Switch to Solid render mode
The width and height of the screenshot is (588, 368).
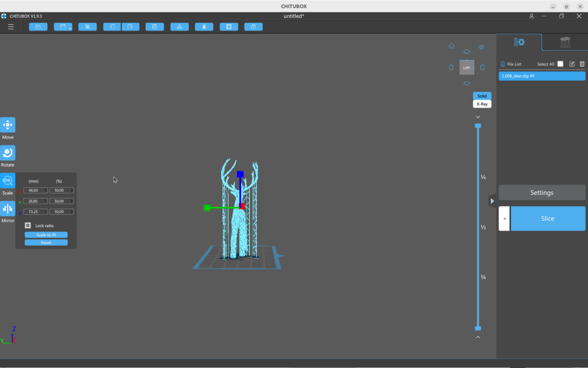coord(482,96)
